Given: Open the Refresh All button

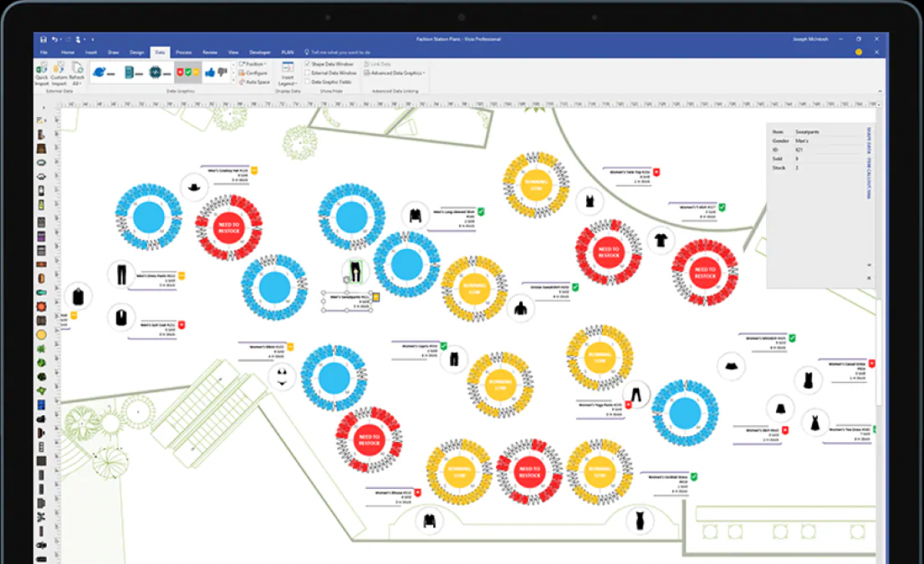Looking at the screenshot, I should coord(77,74).
